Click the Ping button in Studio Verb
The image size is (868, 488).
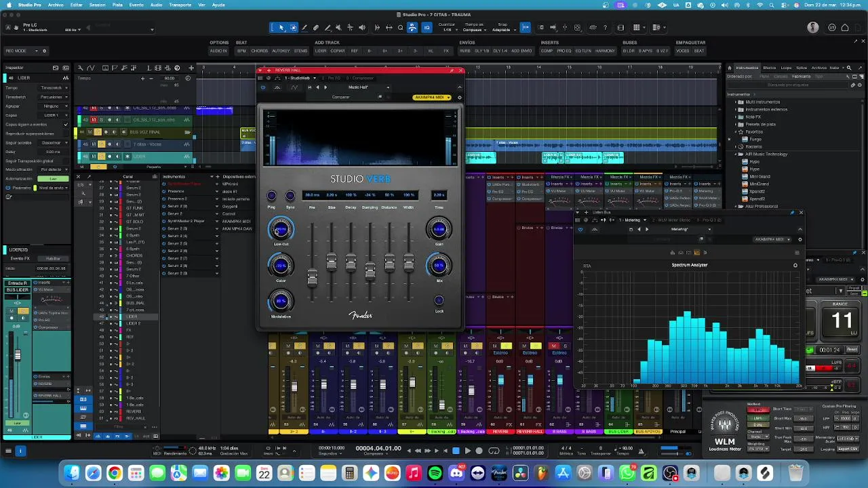271,196
